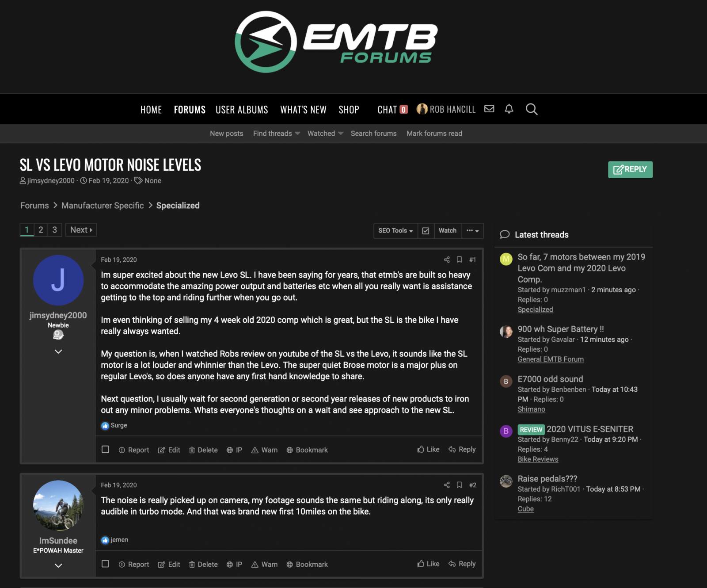Click Gavalar's avatar in latest threads
This screenshot has height=588, width=707.
coord(506,331)
